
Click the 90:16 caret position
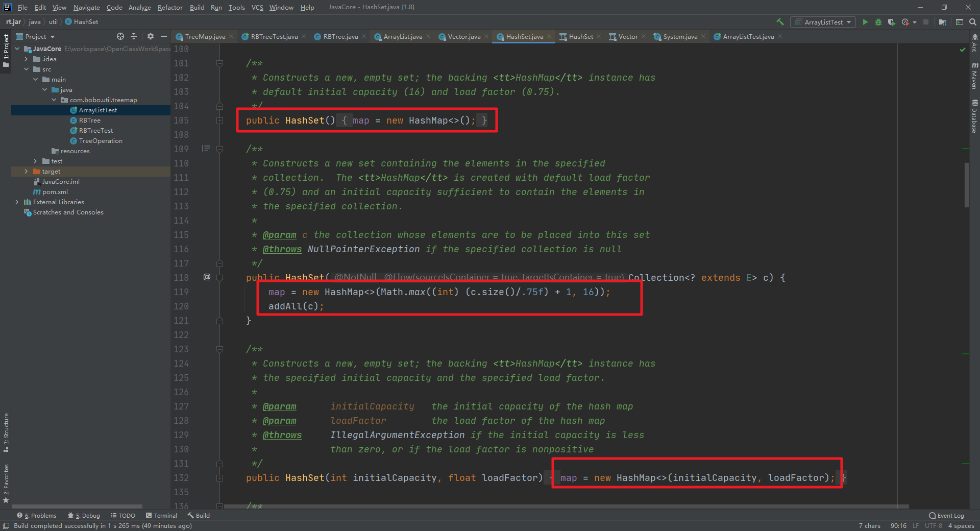click(x=898, y=525)
